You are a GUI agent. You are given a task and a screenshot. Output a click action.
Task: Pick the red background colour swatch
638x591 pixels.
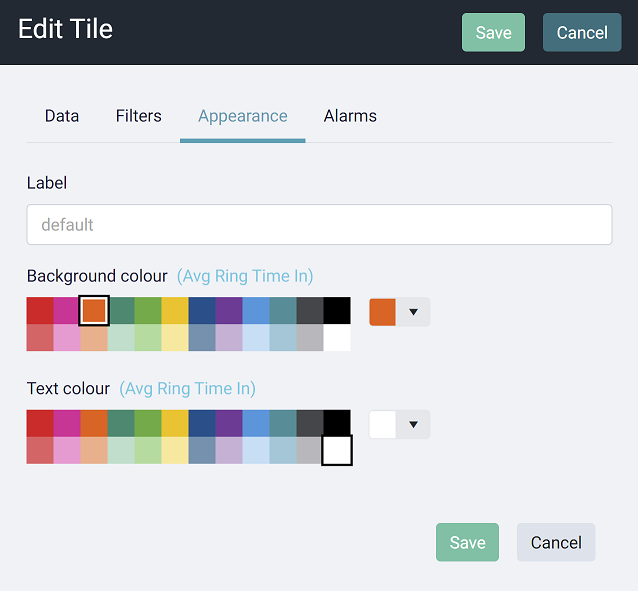tap(40, 311)
